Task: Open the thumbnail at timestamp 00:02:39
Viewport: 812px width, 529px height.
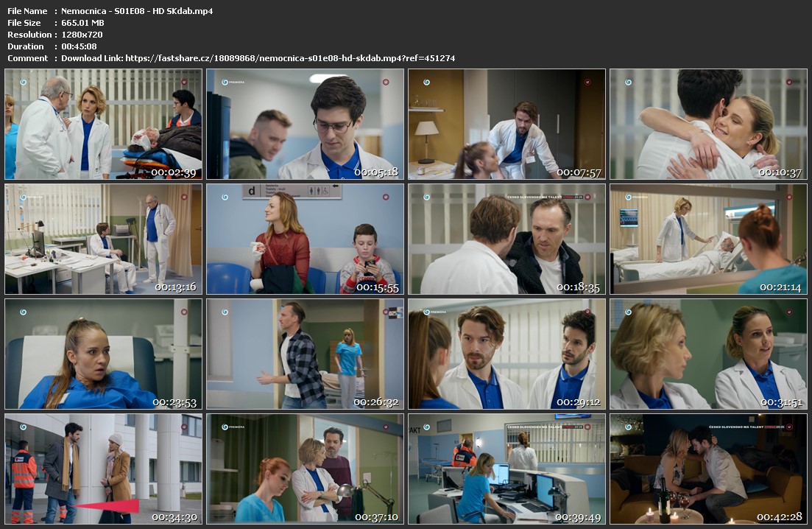Action: pos(103,125)
